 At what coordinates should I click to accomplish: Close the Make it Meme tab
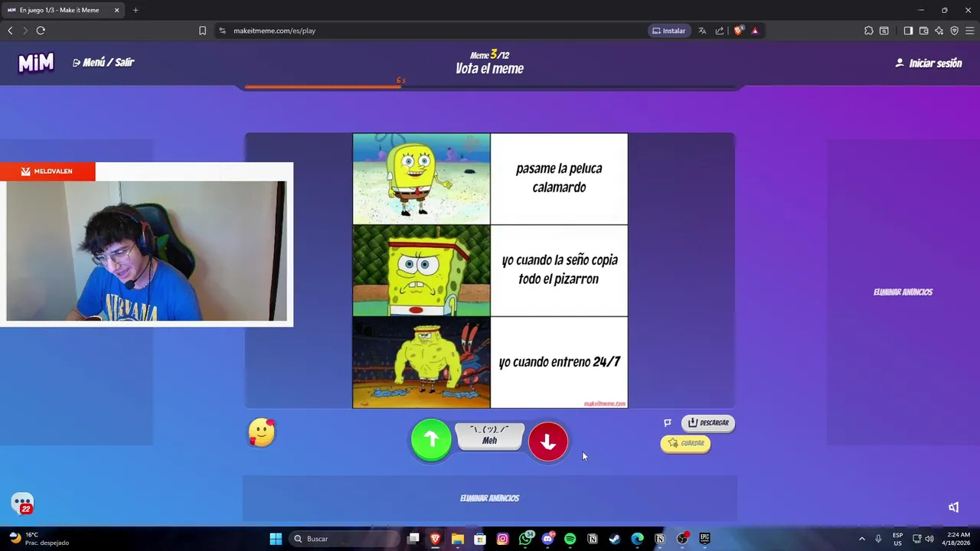coord(116,10)
